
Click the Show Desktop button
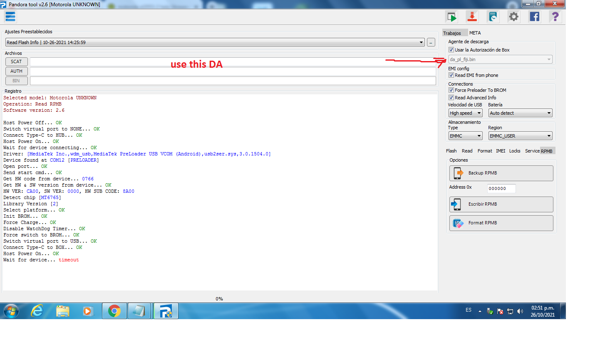pyautogui.click(x=563, y=311)
